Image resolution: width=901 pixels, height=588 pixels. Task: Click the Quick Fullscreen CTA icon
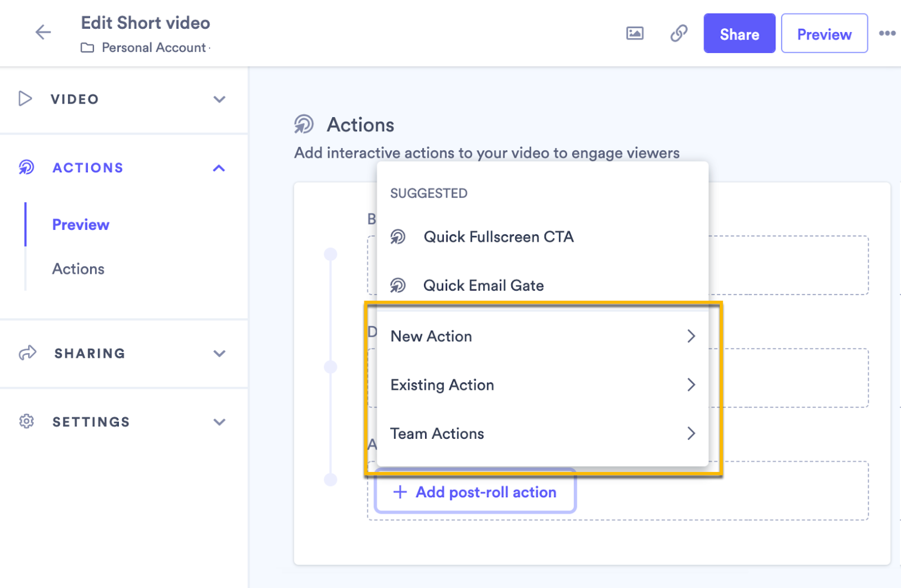(x=398, y=237)
